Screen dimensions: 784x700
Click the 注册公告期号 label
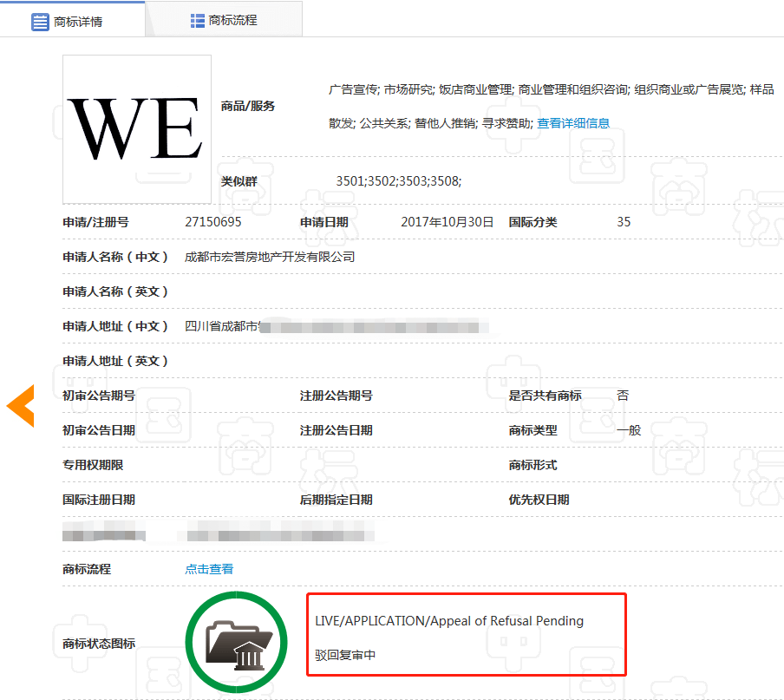coord(336,396)
